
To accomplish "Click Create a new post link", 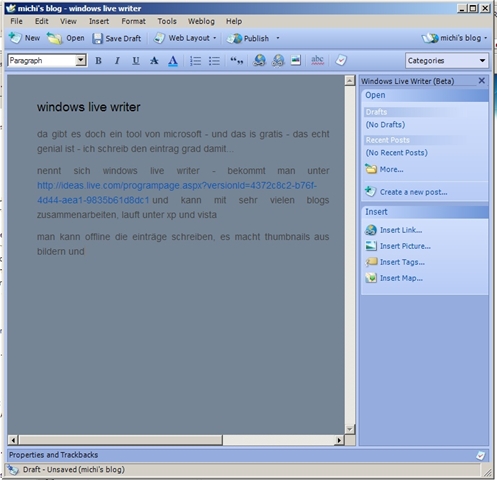I will [x=414, y=192].
